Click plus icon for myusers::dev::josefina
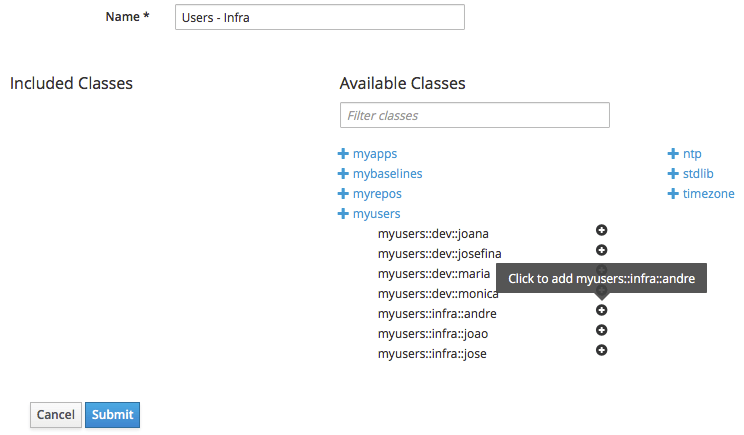 pos(602,250)
